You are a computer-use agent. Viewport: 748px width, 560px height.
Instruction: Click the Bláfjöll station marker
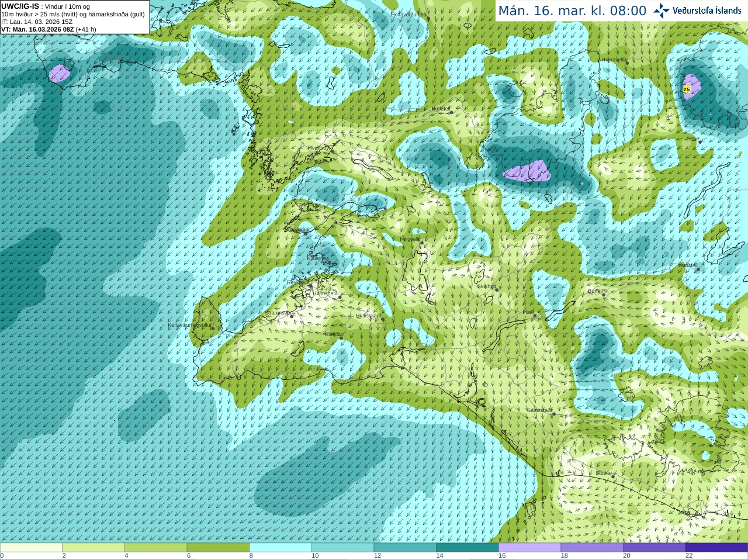[x=342, y=337]
